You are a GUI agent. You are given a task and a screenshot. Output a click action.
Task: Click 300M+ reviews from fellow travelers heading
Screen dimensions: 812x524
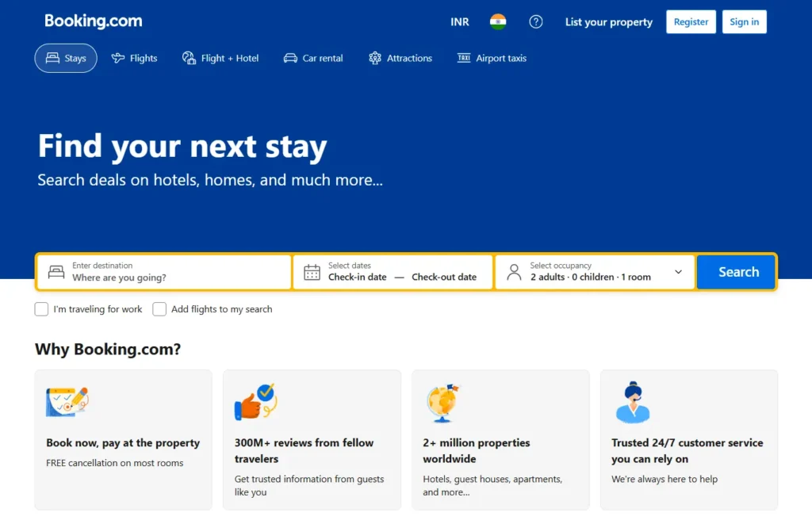pyautogui.click(x=304, y=450)
